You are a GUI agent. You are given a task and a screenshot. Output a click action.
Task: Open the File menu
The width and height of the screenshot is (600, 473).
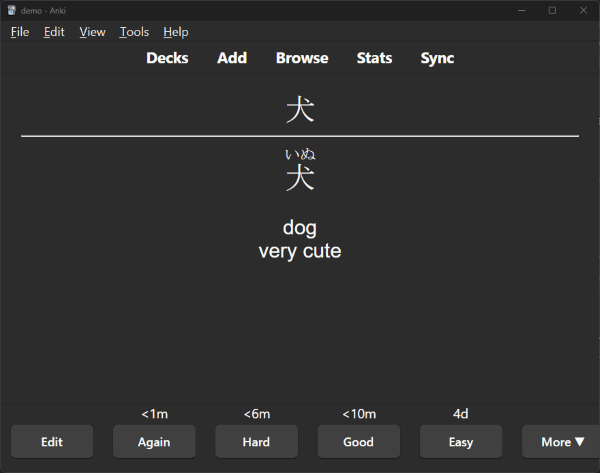click(20, 32)
